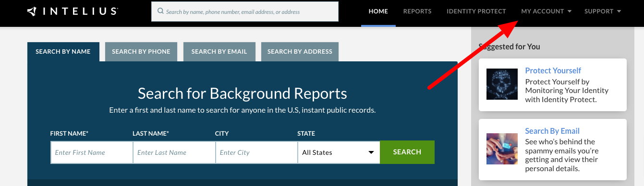Viewport: 644px width, 186px height.
Task: Expand the Support menu arrow
Action: pyautogui.click(x=619, y=12)
